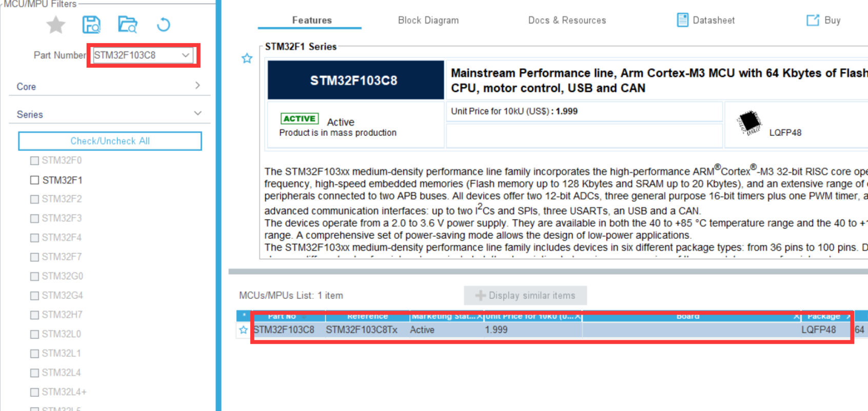
Task: Open the Part Number dropdown arrow
Action: click(x=186, y=55)
